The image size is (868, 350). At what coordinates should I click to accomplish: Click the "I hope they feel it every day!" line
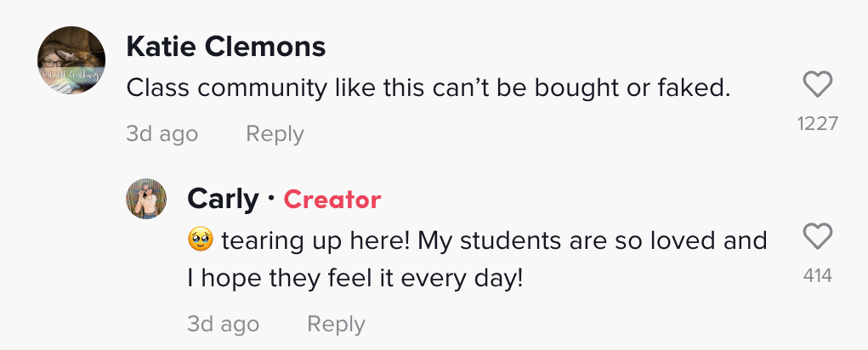(355, 277)
